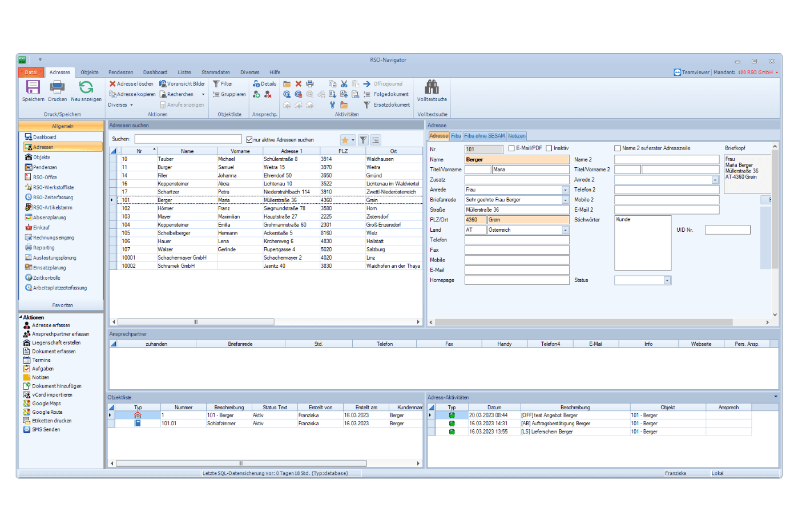Check the Inaktiv checkbox
This screenshot has height=532, width=798.
pos(549,148)
